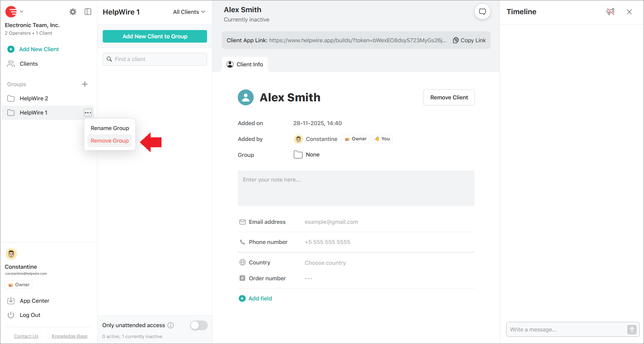Create a new group with the plus icon
The width and height of the screenshot is (644, 344).
[x=85, y=84]
